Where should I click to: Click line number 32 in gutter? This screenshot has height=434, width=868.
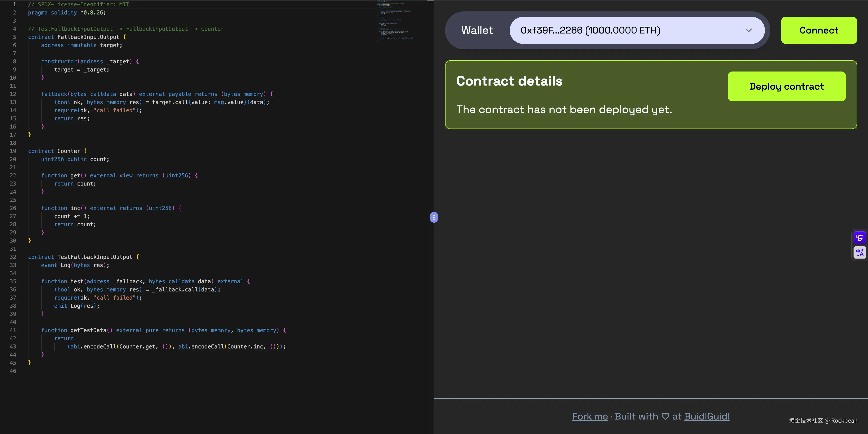point(13,257)
